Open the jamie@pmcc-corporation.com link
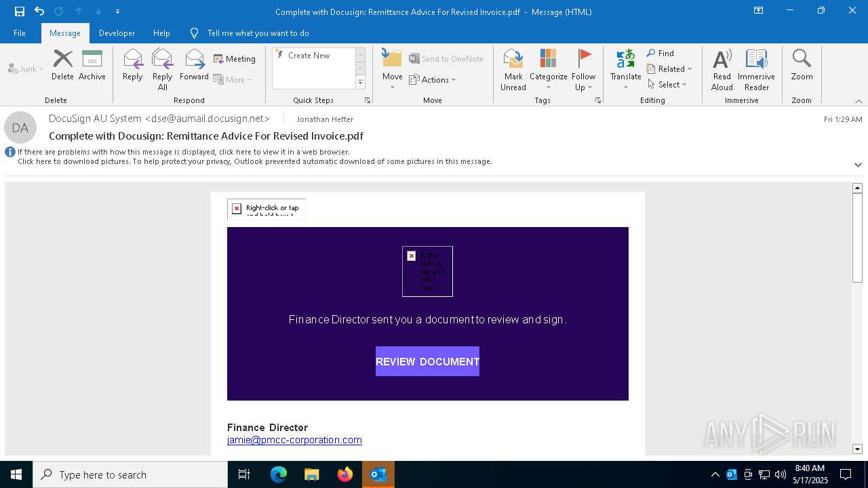The height and width of the screenshot is (488, 868). 294,440
